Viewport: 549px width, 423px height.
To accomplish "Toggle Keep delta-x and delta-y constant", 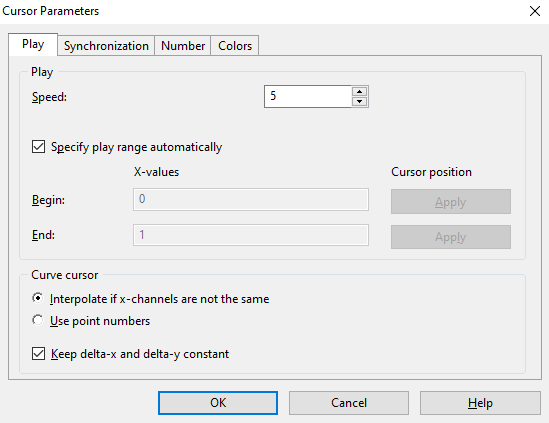I will point(39,354).
